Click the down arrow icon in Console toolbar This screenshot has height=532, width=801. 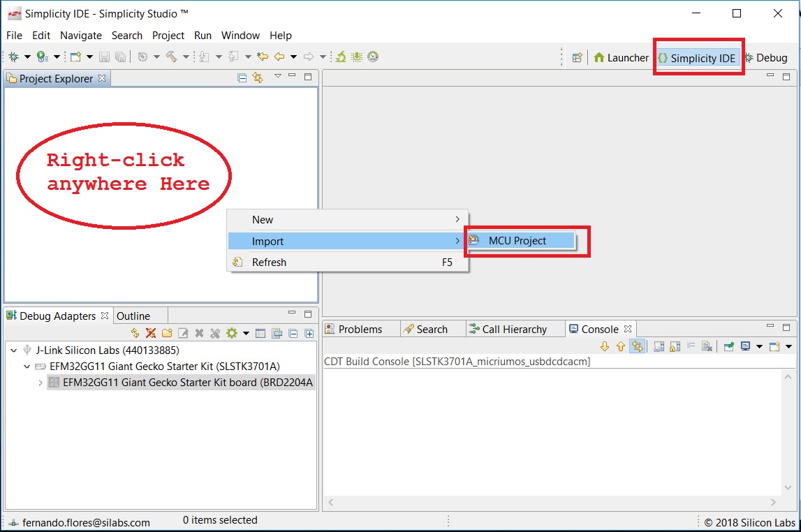tap(605, 346)
